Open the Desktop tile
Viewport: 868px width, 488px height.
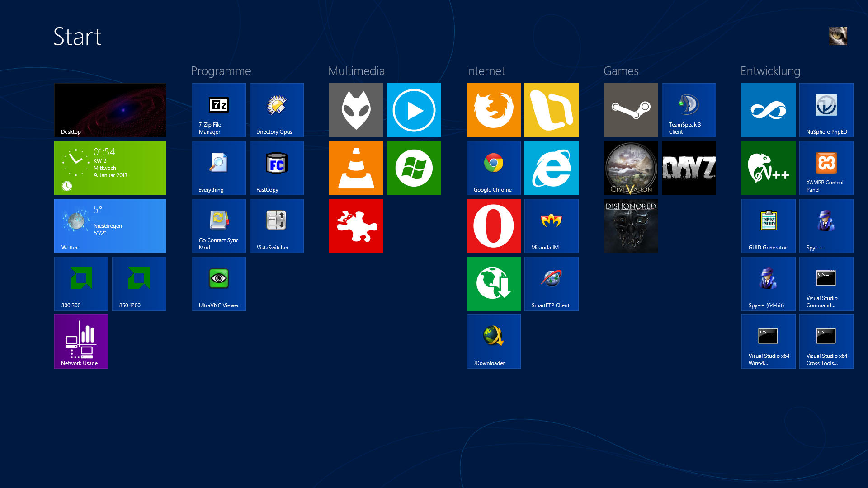point(110,110)
